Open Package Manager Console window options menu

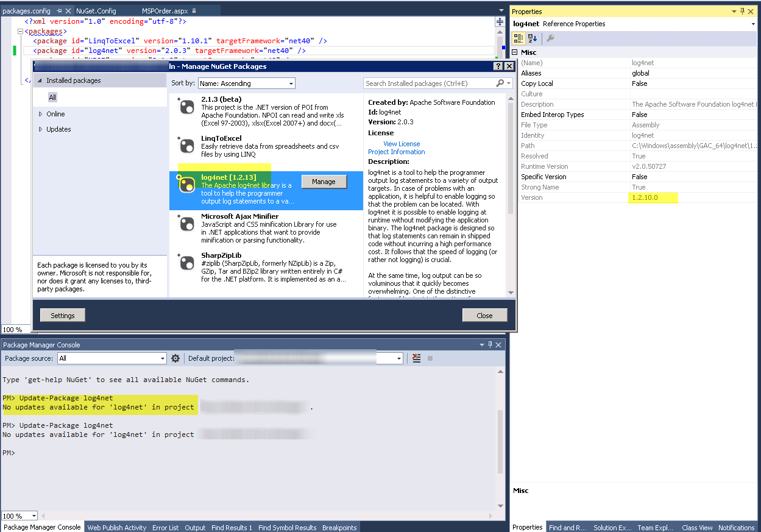tap(483, 345)
